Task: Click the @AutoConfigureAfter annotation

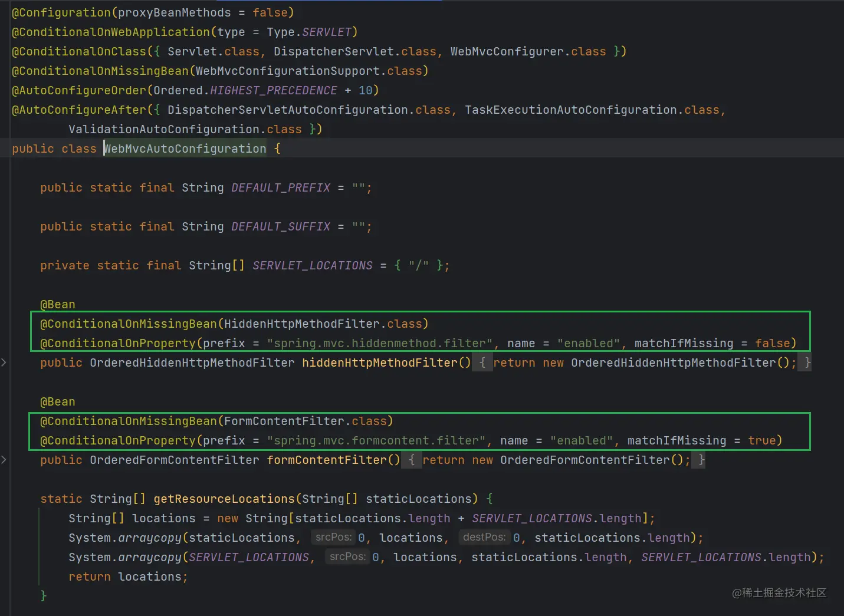Action: tap(79, 110)
